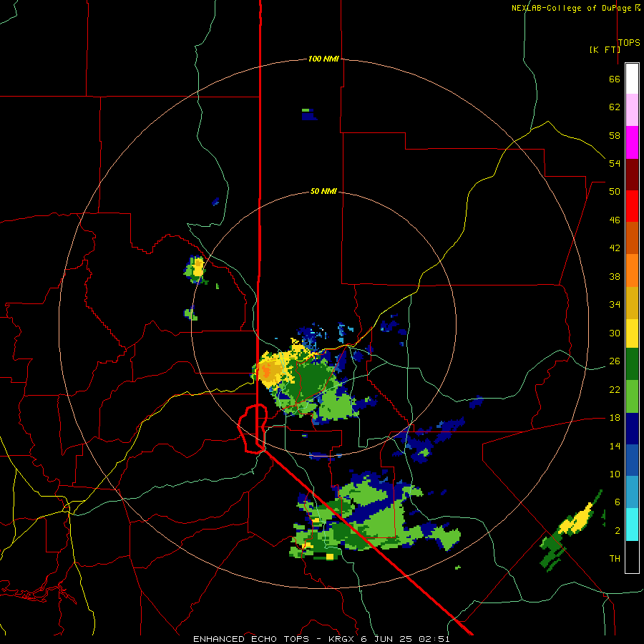Click legend value "14"

pyautogui.click(x=615, y=446)
